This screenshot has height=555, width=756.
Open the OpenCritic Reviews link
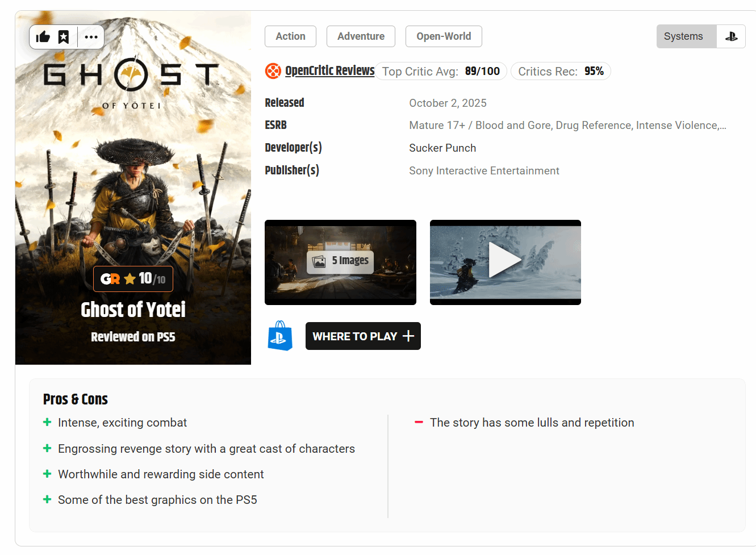[329, 71]
